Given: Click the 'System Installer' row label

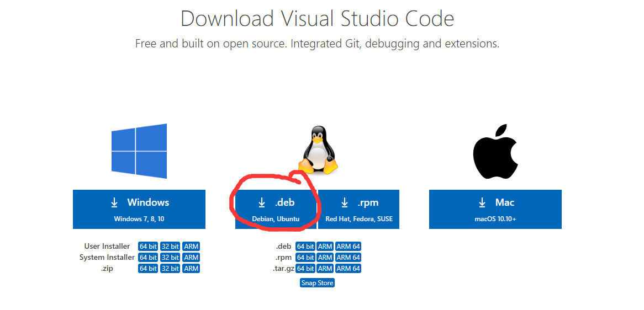Looking at the screenshot, I should coord(107,258).
